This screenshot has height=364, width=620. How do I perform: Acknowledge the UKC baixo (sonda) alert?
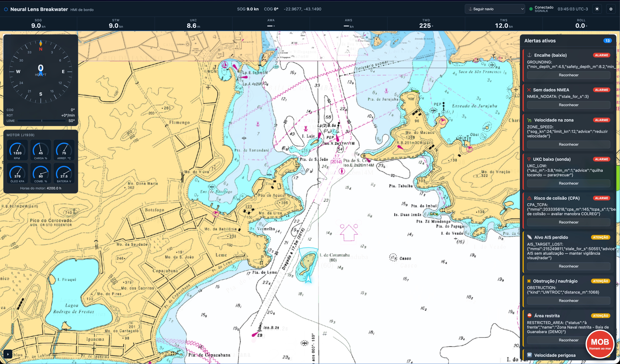point(568,183)
